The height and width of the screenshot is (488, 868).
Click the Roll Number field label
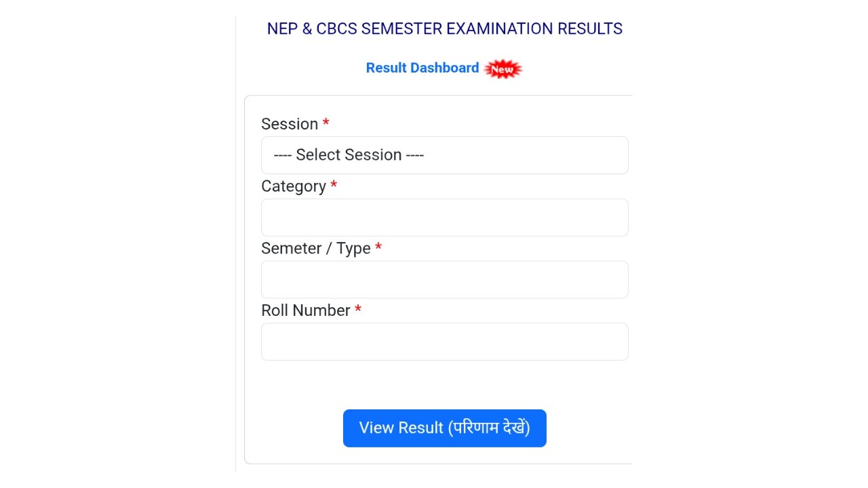click(x=306, y=310)
